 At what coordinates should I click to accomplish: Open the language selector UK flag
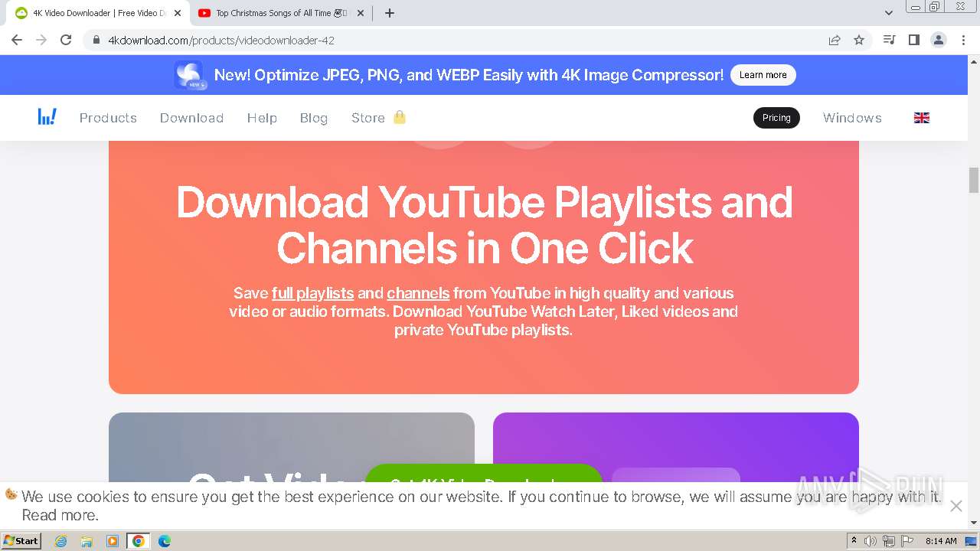pyautogui.click(x=922, y=118)
